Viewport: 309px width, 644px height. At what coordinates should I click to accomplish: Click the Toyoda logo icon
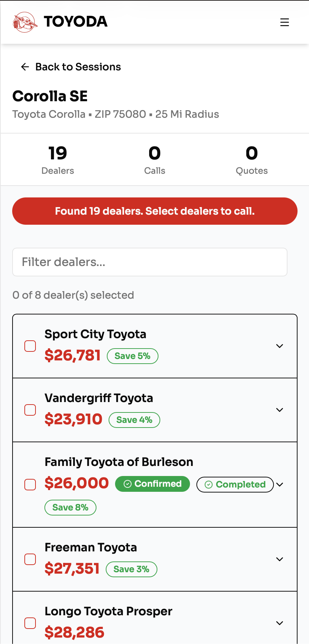coord(25,22)
